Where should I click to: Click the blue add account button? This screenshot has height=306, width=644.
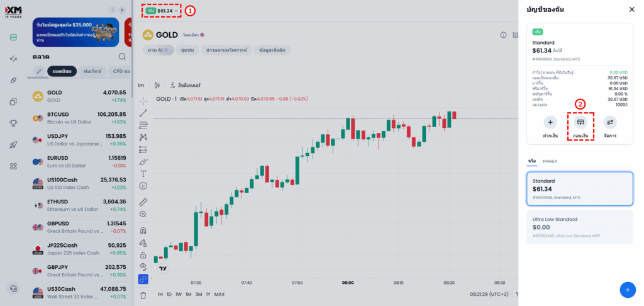(x=627, y=289)
